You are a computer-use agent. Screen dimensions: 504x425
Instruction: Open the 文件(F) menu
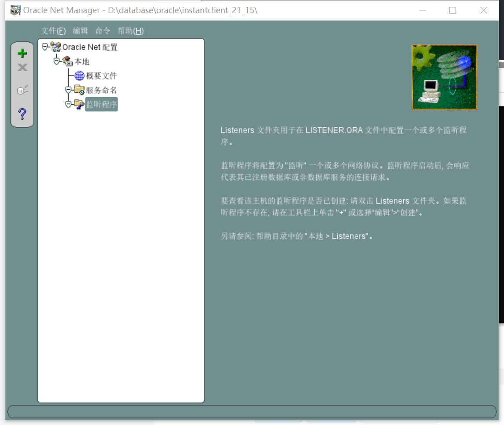pyautogui.click(x=53, y=31)
